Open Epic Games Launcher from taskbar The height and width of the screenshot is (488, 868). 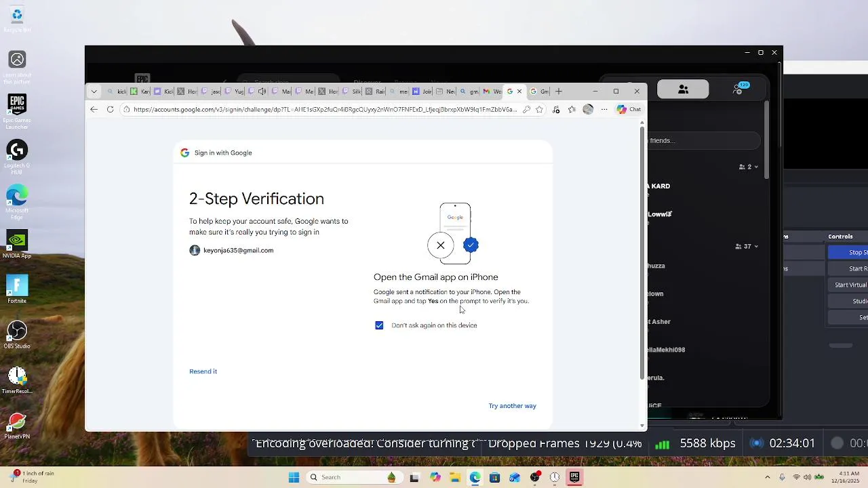click(x=574, y=477)
